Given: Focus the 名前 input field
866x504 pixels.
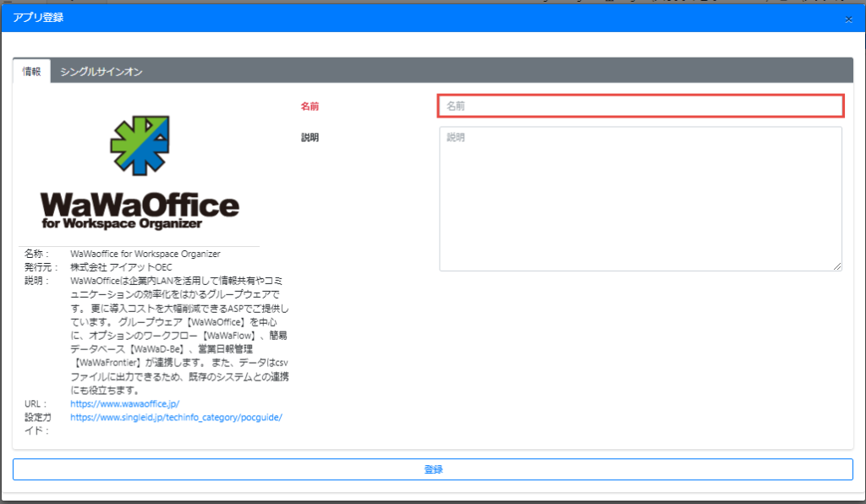Looking at the screenshot, I should [640, 106].
